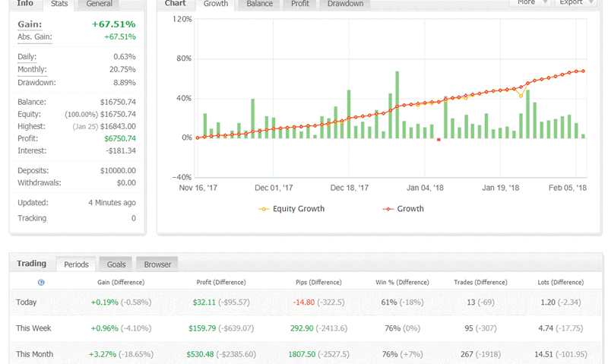Open the Goals tab in Trading section
The image size is (608, 364).
click(116, 264)
